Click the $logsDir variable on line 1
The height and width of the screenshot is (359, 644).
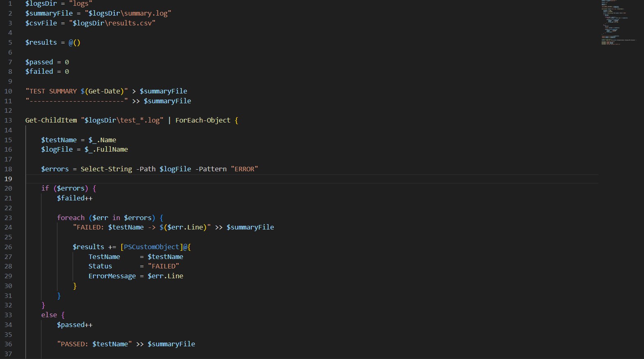coord(41,4)
